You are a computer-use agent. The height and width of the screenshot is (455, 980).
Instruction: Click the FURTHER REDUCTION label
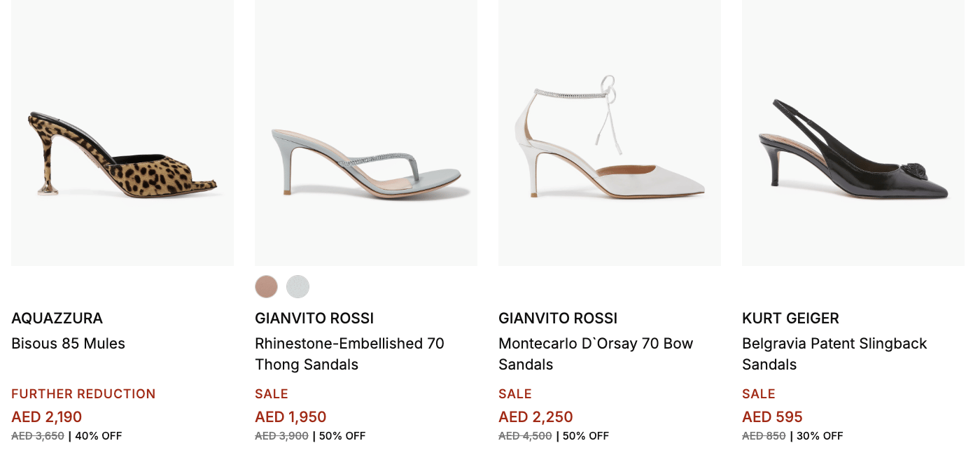click(x=83, y=394)
